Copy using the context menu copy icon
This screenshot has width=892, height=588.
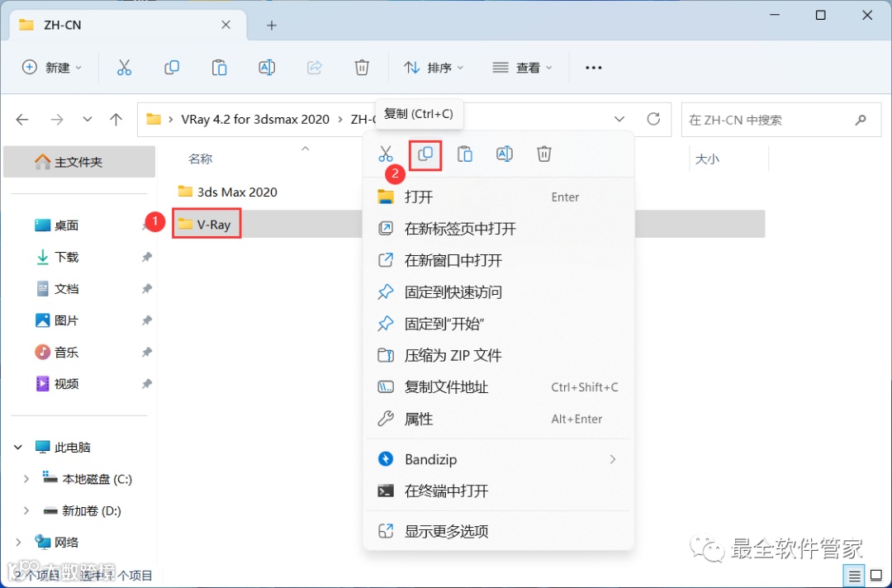click(x=425, y=154)
